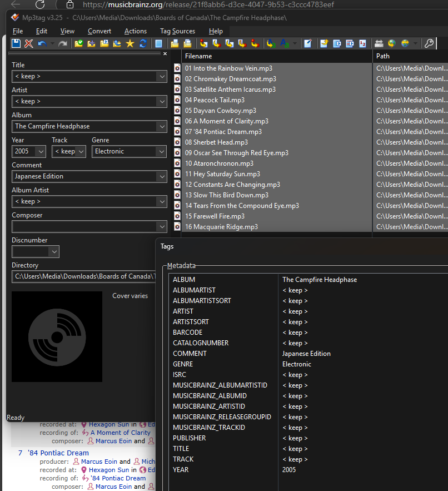
Task: Save tags using the disk icon
Action: coord(16,43)
